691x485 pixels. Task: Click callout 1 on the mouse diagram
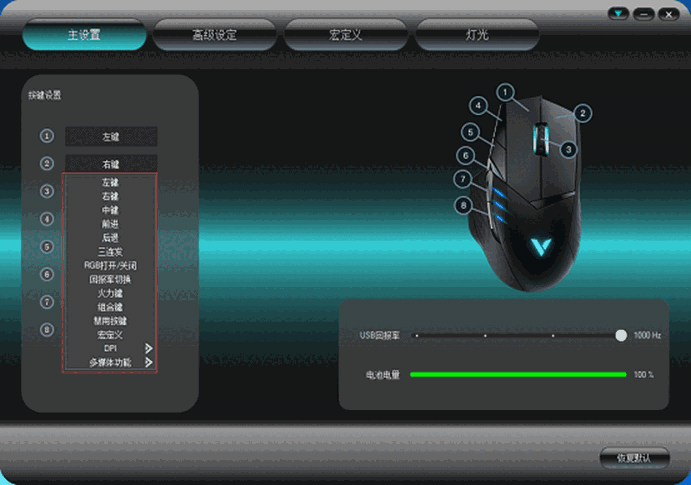(505, 93)
